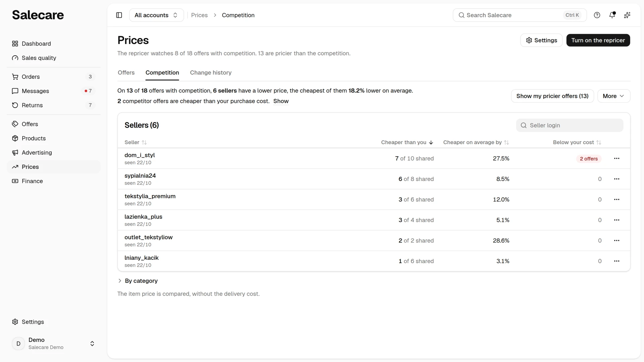Screen dimensions: 644x362
Task: Turn on the repricer
Action: (598, 40)
